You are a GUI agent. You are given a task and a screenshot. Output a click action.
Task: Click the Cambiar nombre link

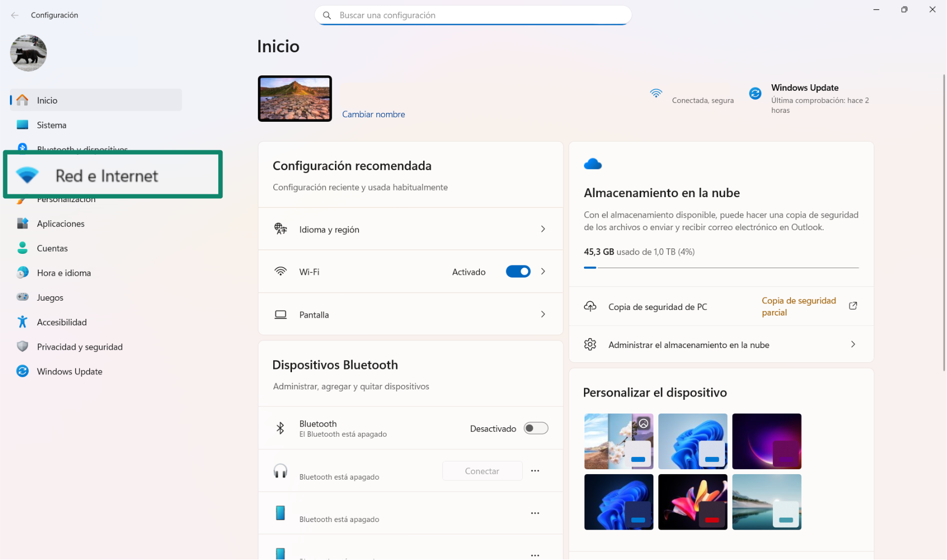pos(374,115)
